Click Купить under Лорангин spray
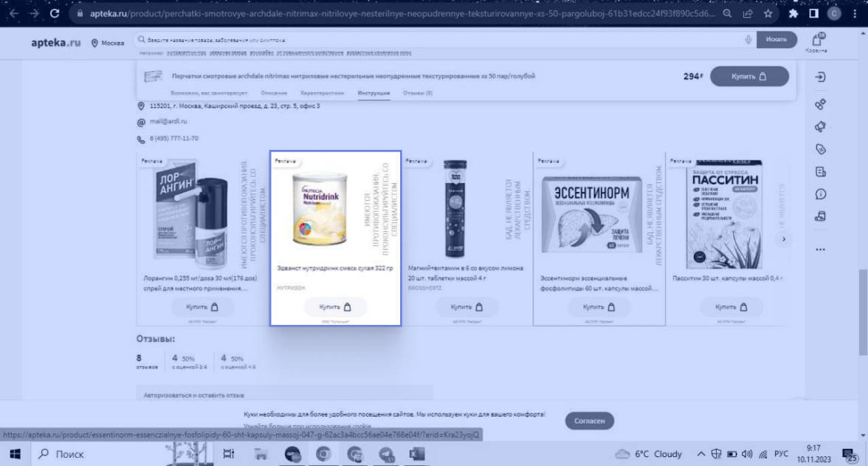The width and height of the screenshot is (868, 466). (202, 307)
